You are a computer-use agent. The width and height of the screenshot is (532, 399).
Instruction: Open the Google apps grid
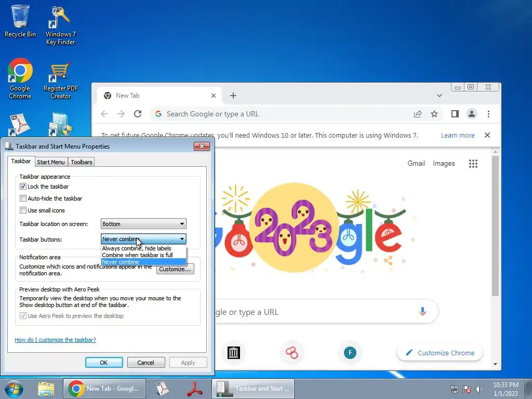click(473, 164)
